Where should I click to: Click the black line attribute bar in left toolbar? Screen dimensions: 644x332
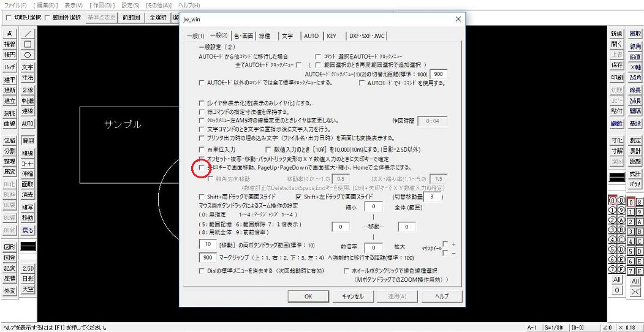(x=28, y=246)
